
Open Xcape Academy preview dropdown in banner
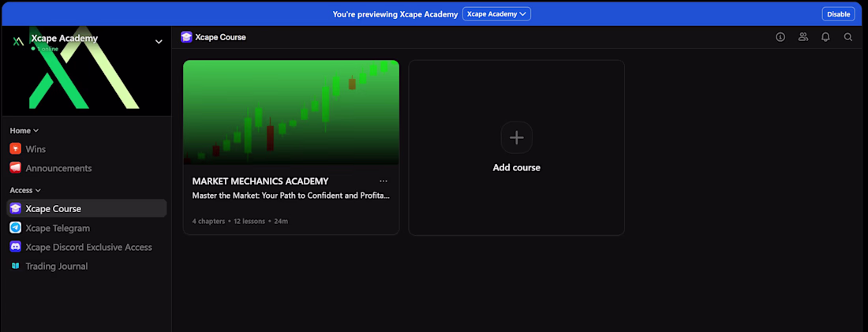pyautogui.click(x=496, y=14)
